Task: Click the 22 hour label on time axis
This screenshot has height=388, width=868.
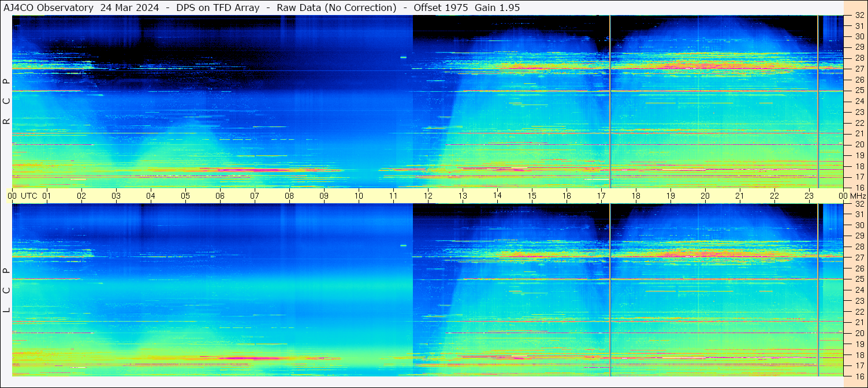Action: (x=774, y=196)
